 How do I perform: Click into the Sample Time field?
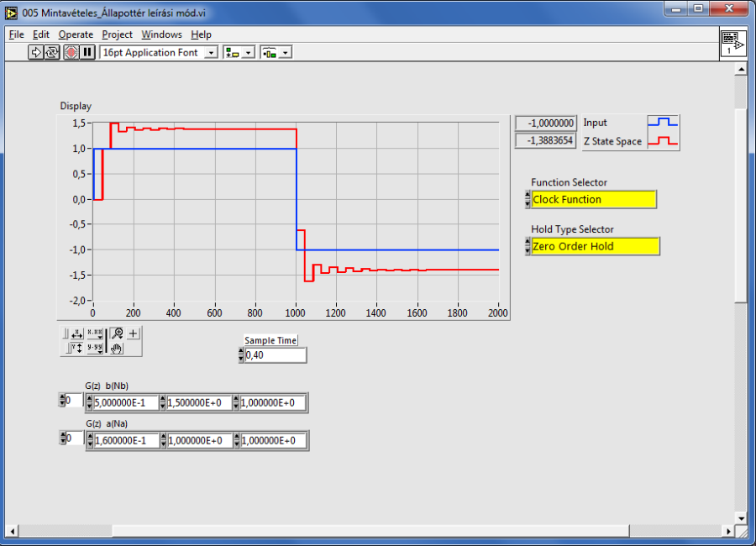[x=275, y=355]
